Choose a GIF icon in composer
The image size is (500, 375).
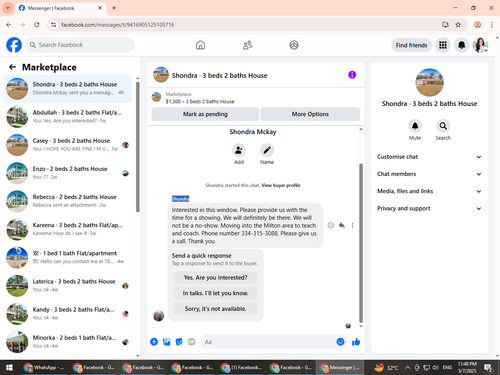pyautogui.click(x=191, y=342)
